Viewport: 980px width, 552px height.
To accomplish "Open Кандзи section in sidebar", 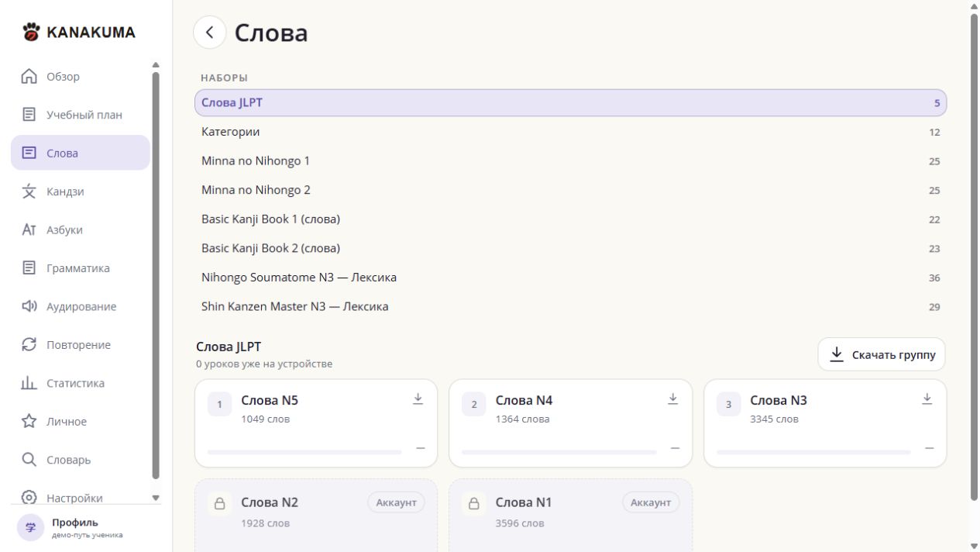I will 81,191.
